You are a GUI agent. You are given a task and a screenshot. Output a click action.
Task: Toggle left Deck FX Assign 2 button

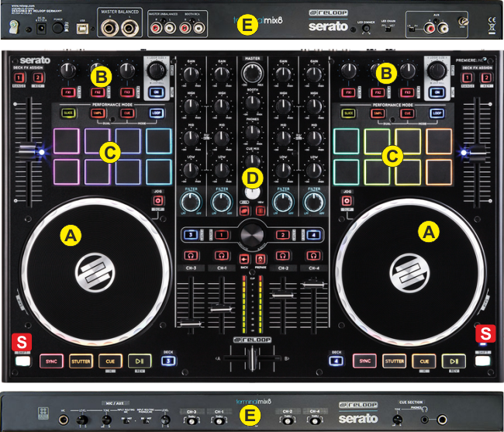(38, 78)
